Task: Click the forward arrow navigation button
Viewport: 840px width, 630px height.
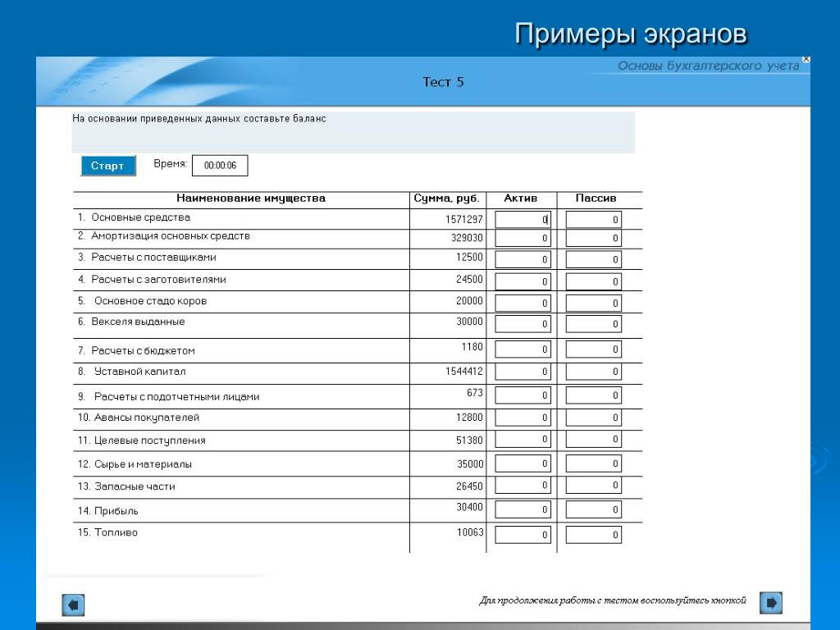Action: point(771,603)
